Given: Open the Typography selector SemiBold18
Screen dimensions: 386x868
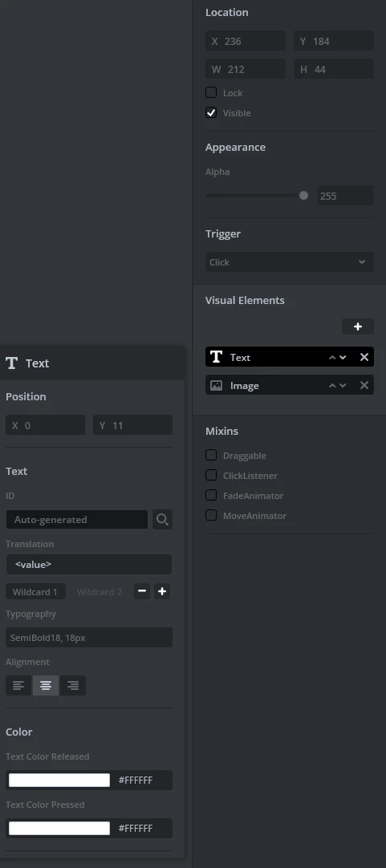Looking at the screenshot, I should (x=89, y=637).
